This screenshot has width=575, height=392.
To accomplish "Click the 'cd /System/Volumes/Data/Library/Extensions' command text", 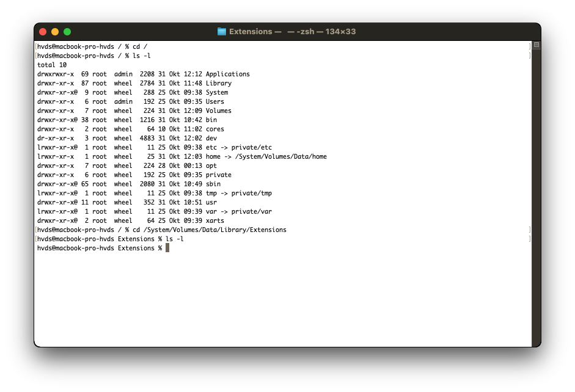I will [210, 230].
